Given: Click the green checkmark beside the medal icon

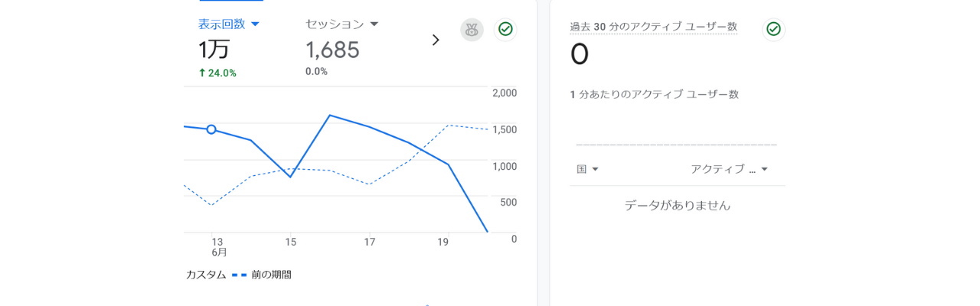Looking at the screenshot, I should pos(505,29).
